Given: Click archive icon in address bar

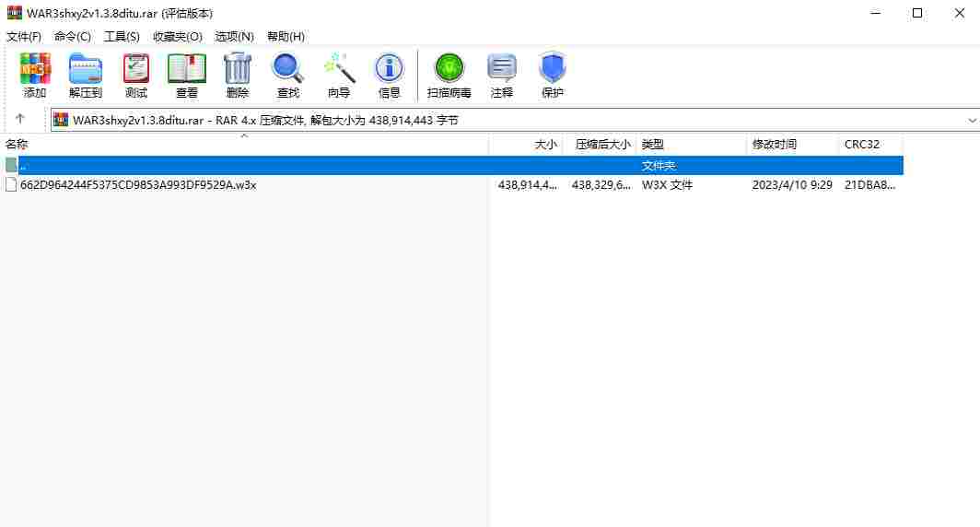Looking at the screenshot, I should 61,120.
